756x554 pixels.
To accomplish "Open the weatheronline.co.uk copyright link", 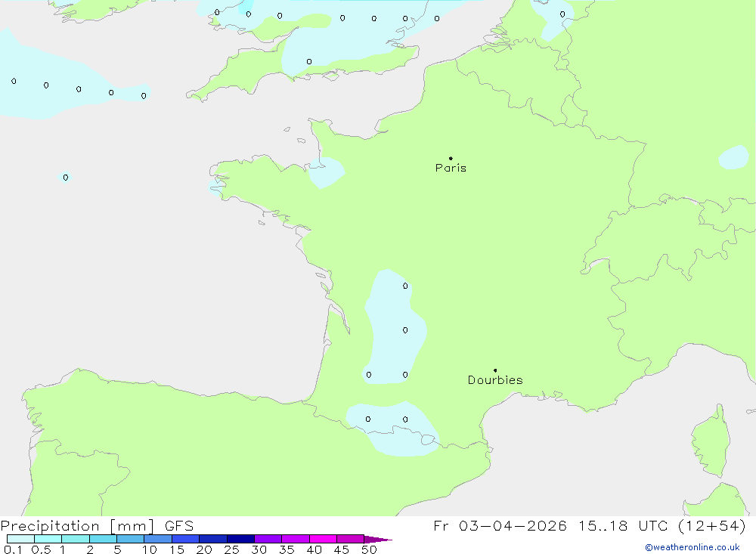I will pos(692,547).
